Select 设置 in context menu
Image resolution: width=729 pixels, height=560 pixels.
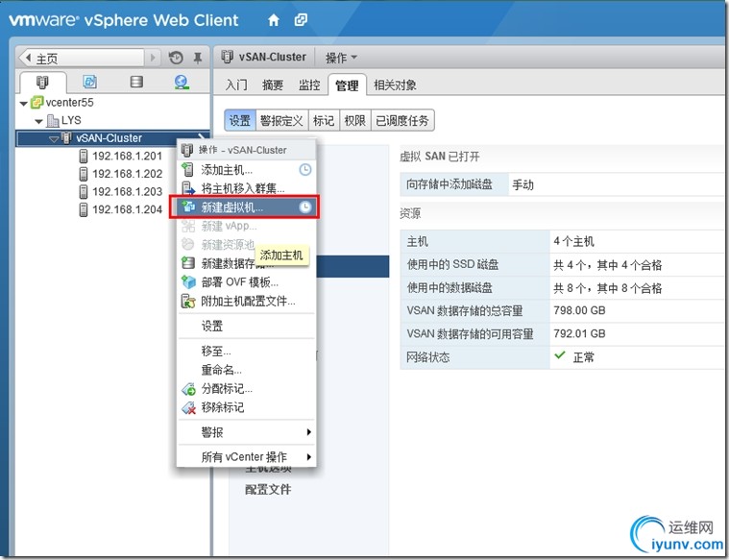pos(247,326)
